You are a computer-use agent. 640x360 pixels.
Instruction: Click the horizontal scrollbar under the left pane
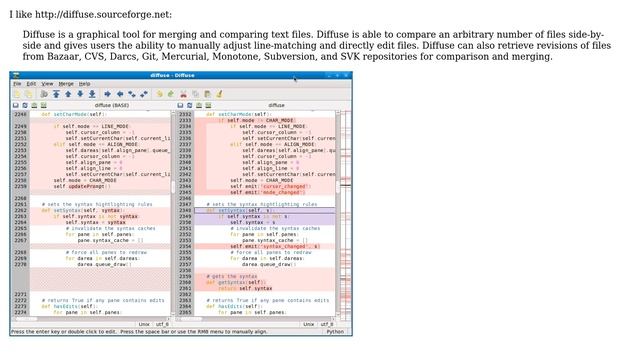pyautogui.click(x=91, y=318)
